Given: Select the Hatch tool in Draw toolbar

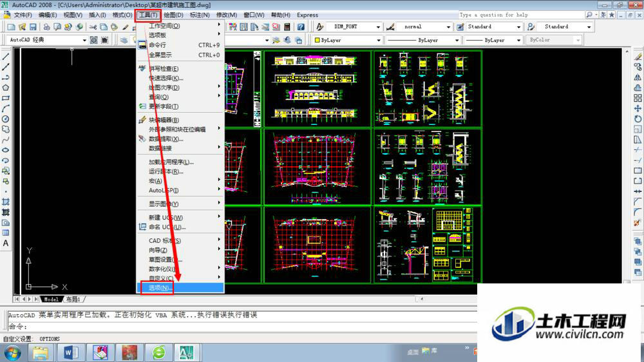Looking at the screenshot, I should pos(6,202).
